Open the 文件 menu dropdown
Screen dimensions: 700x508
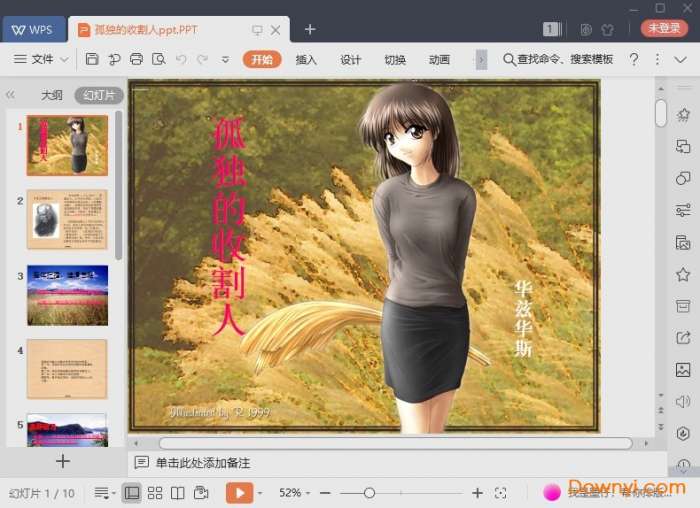(x=41, y=60)
